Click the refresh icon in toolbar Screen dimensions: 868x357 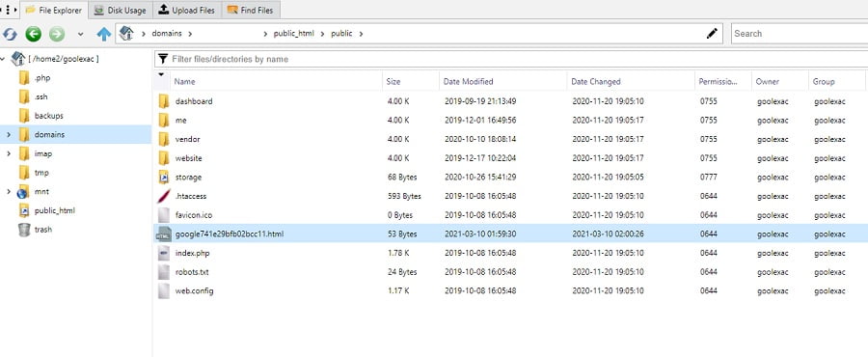pyautogui.click(x=10, y=35)
